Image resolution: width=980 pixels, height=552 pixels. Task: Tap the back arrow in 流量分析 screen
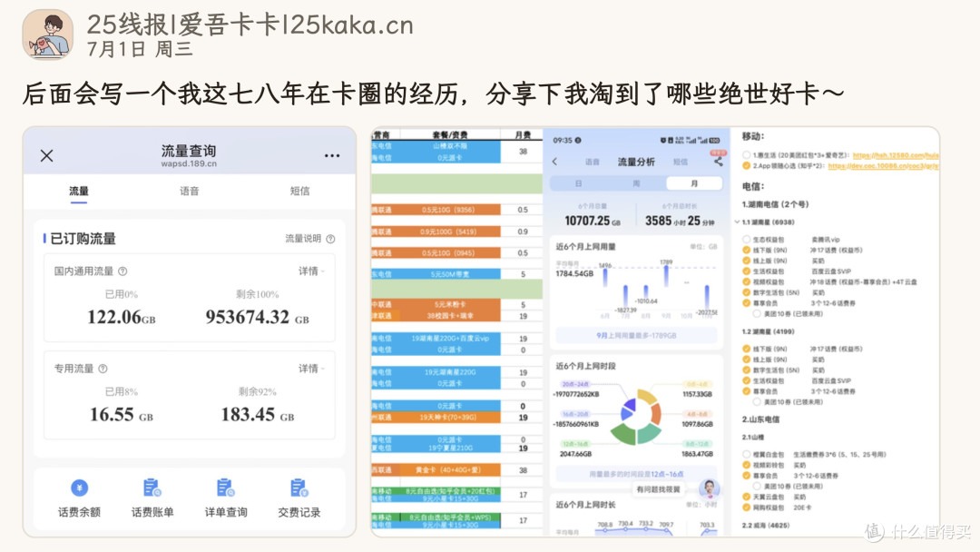(554, 162)
